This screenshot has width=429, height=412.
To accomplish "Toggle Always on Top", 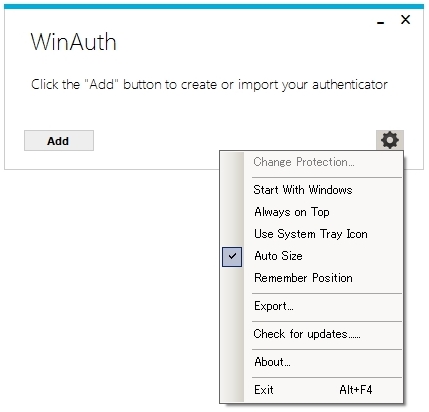I will (x=311, y=212).
